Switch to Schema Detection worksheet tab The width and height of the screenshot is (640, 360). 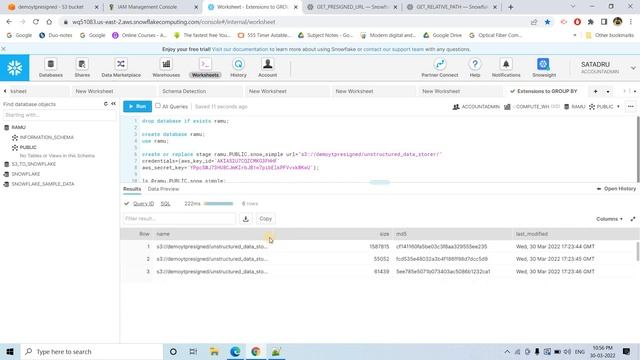(184, 91)
